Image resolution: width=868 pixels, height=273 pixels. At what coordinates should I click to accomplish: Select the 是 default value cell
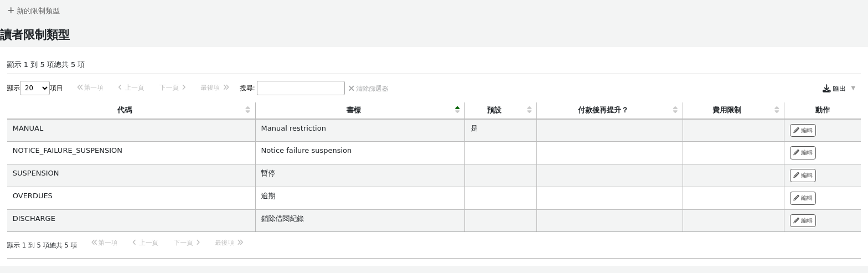click(500, 131)
